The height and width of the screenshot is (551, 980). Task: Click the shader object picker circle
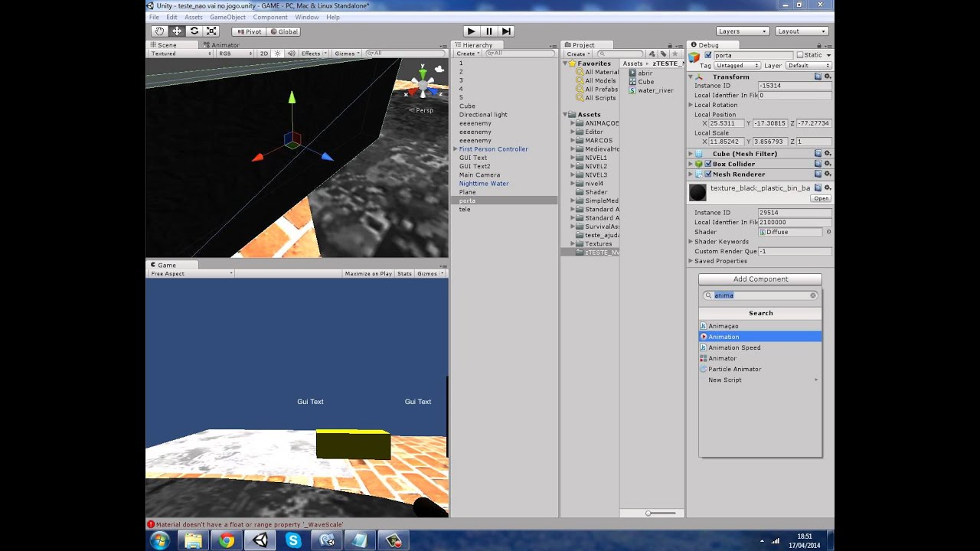pos(828,232)
